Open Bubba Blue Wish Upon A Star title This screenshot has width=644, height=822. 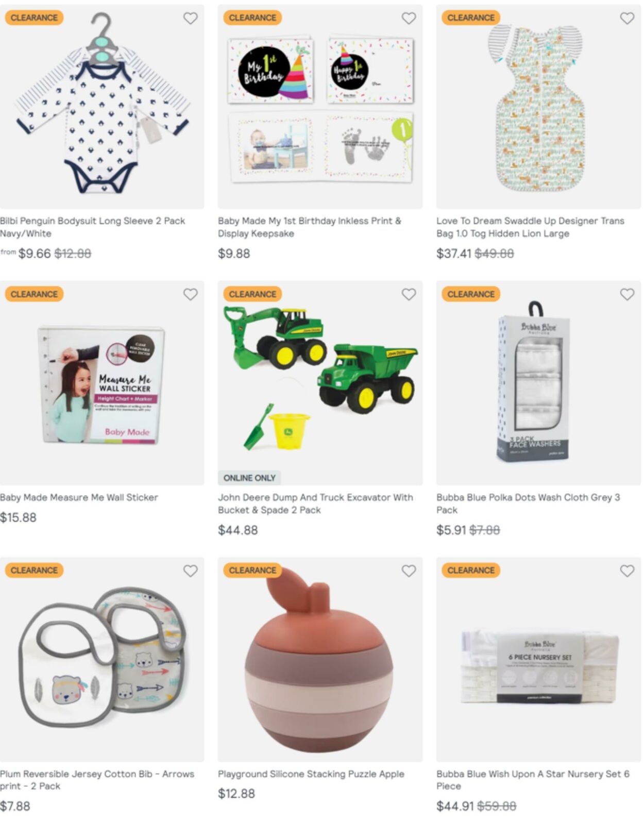[x=533, y=780]
